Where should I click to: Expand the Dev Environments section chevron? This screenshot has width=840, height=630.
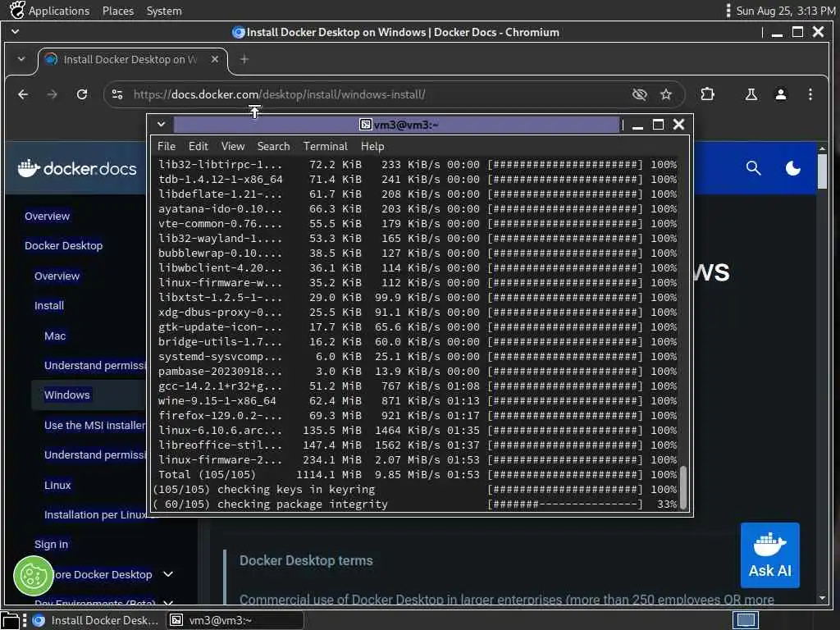[x=168, y=603]
